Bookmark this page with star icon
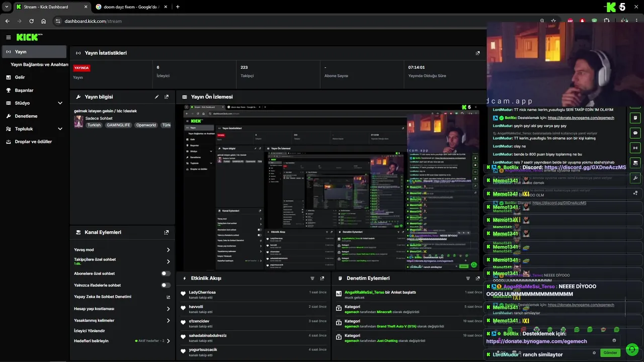 (553, 21)
